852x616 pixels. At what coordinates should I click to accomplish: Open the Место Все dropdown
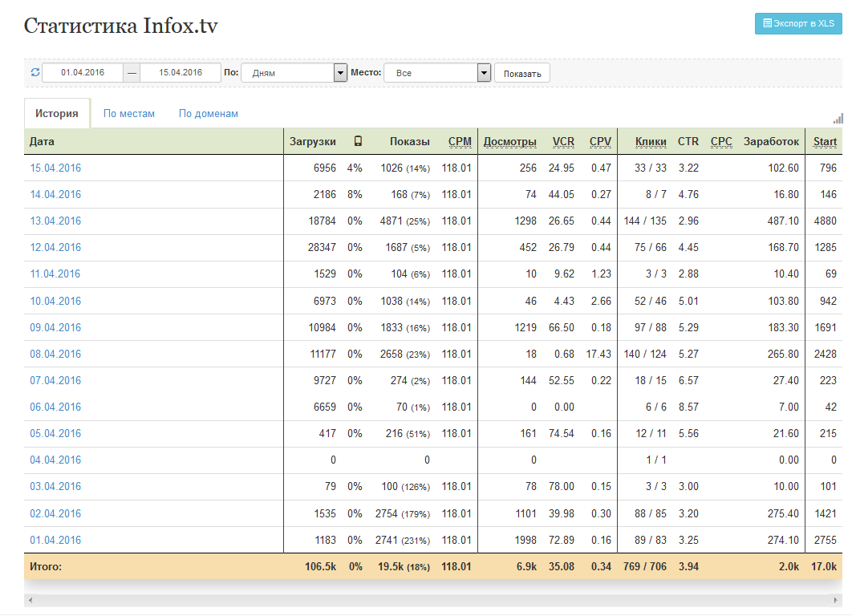coord(437,73)
